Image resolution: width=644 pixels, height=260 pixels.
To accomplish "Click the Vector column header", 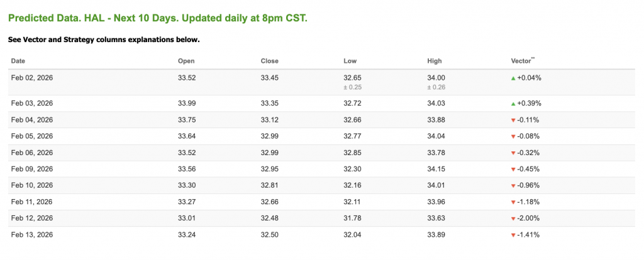I will pyautogui.click(x=522, y=61).
